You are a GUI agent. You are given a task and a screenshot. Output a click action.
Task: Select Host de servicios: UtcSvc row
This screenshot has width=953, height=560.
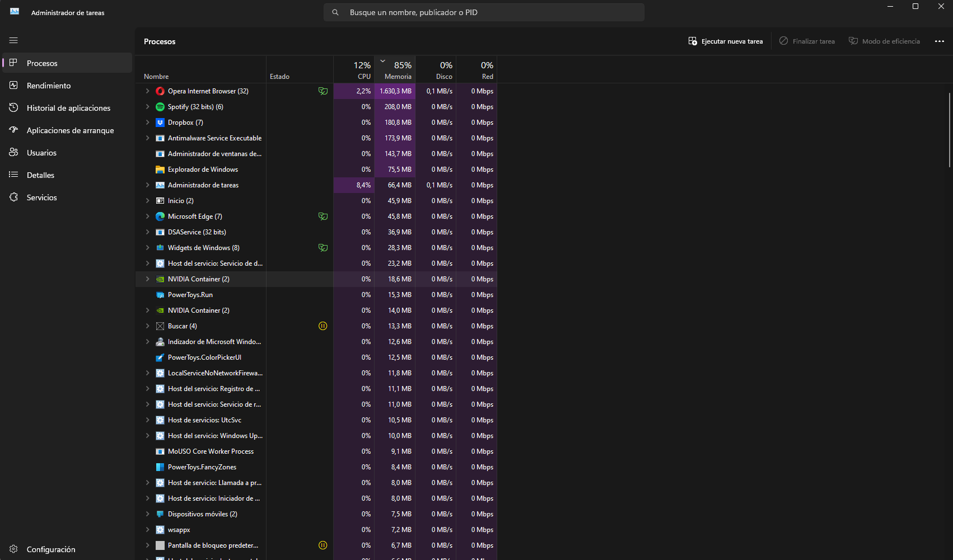coord(316,420)
